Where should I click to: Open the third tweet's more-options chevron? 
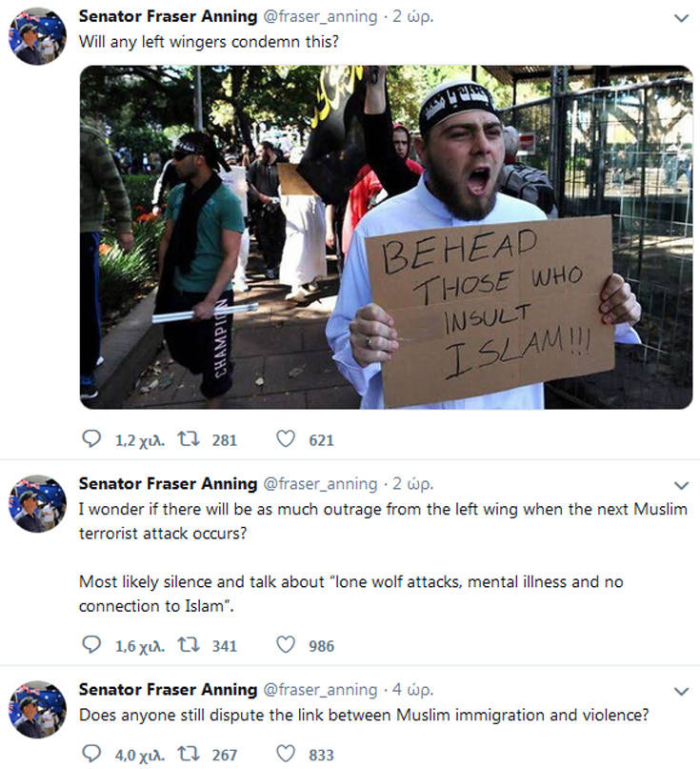[x=681, y=690]
